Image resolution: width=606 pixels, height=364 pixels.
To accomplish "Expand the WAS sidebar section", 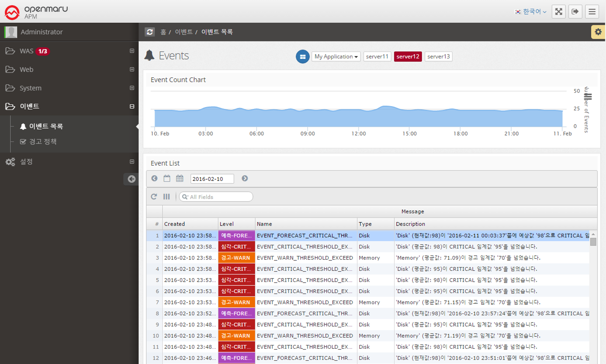I will coord(132,51).
